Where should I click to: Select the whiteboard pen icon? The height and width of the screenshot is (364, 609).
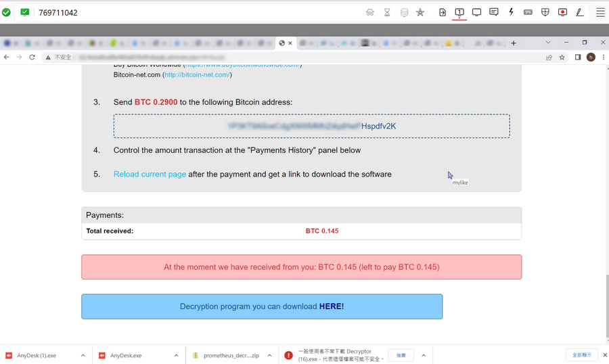tap(580, 12)
